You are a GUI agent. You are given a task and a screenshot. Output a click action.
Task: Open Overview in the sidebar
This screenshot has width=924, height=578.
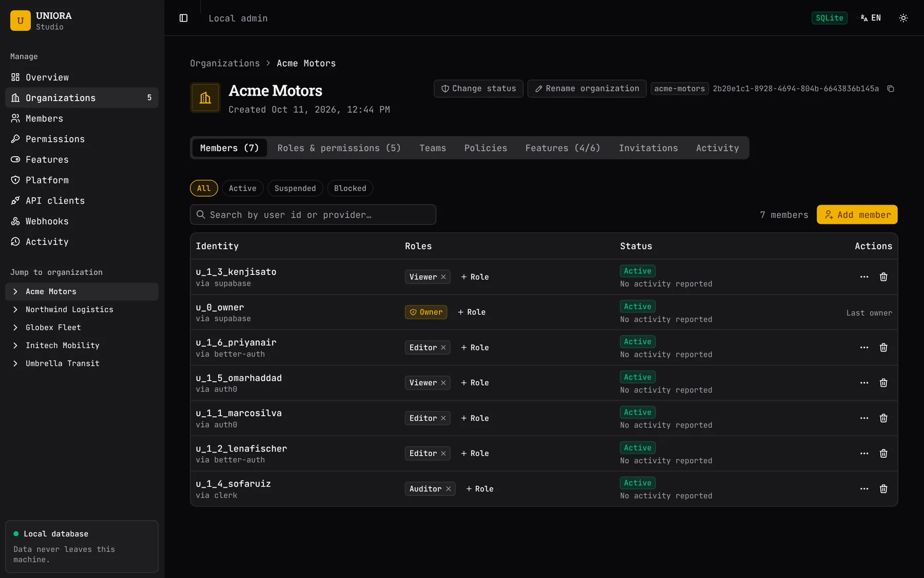pos(82,77)
